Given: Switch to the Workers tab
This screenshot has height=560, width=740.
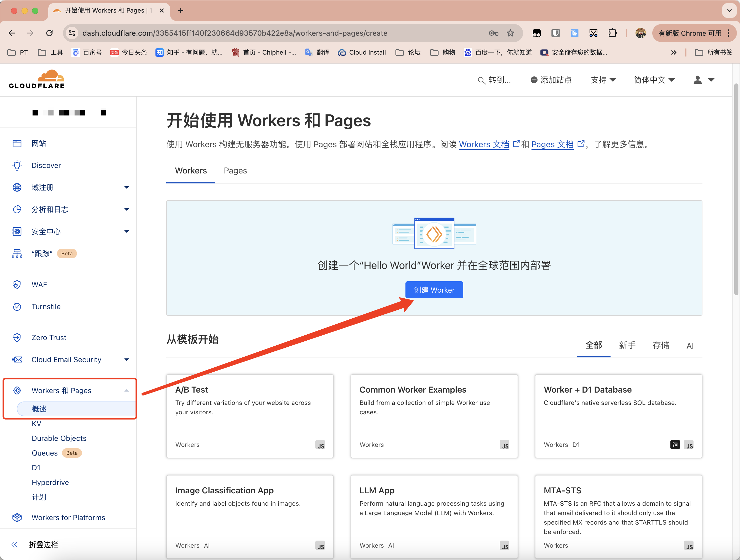Looking at the screenshot, I should coord(191,171).
